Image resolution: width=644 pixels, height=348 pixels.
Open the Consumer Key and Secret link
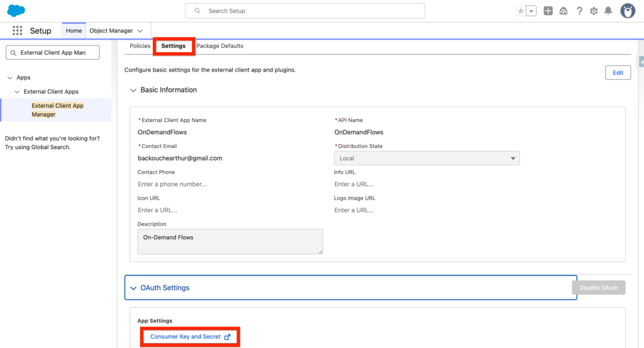tap(190, 337)
